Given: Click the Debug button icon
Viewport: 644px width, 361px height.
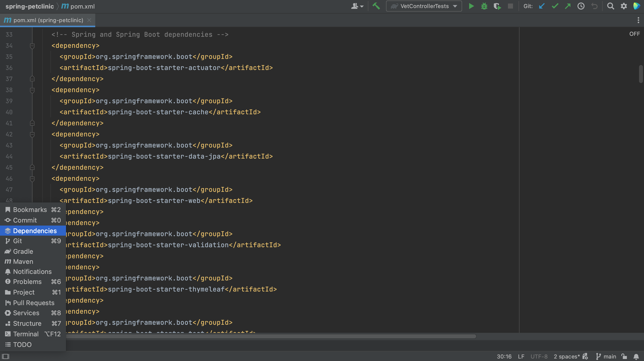Looking at the screenshot, I should pos(484,6).
